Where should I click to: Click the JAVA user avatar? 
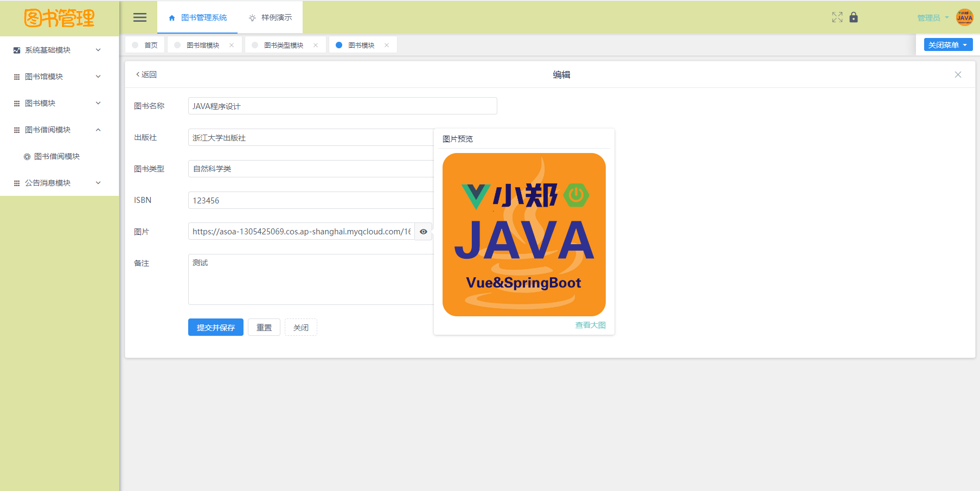pyautogui.click(x=964, y=17)
